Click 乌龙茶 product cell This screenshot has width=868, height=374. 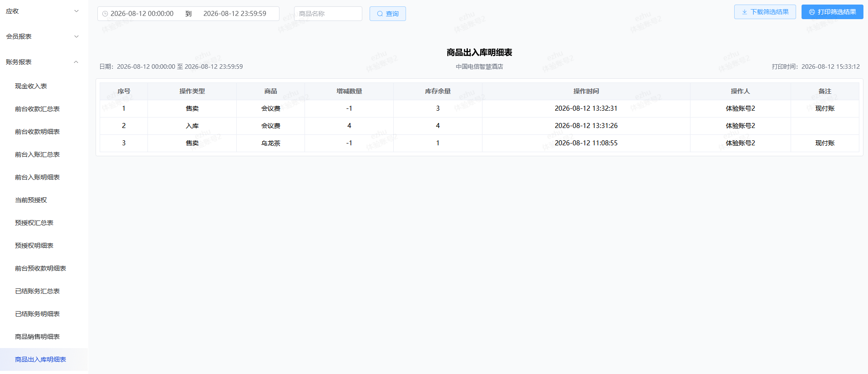coord(271,143)
